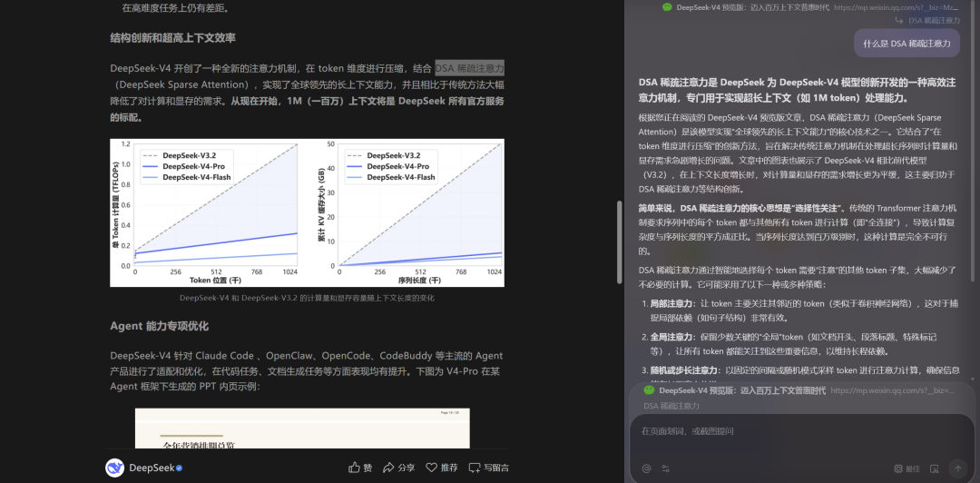Click the DeepSeek account name link

click(x=152, y=468)
